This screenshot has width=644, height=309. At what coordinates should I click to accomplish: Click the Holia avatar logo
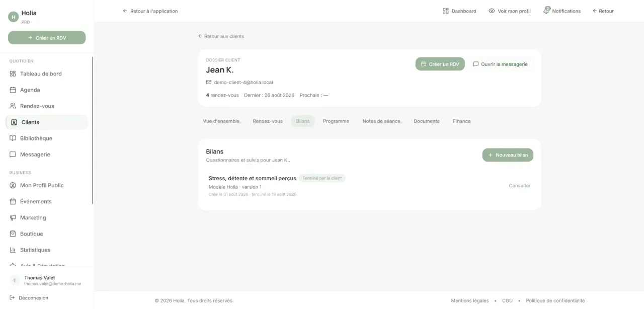point(13,17)
